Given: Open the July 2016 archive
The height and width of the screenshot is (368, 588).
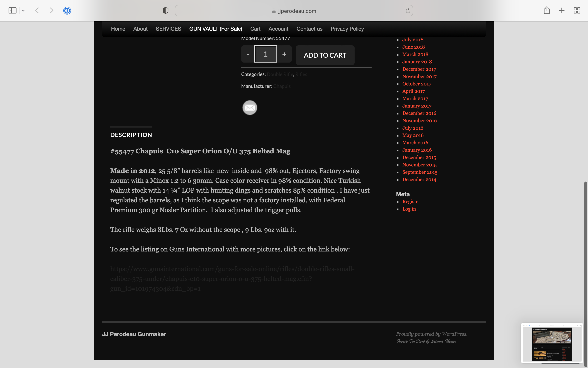Looking at the screenshot, I should (x=413, y=128).
